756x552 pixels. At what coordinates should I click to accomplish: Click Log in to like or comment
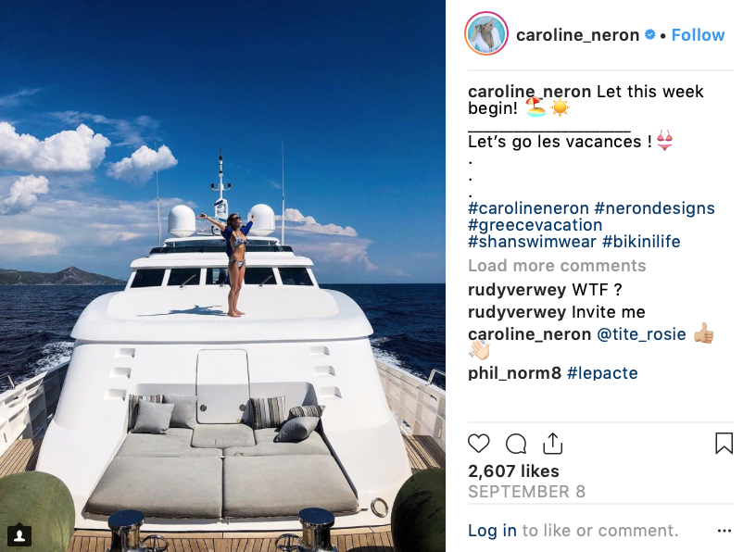pyautogui.click(x=492, y=531)
